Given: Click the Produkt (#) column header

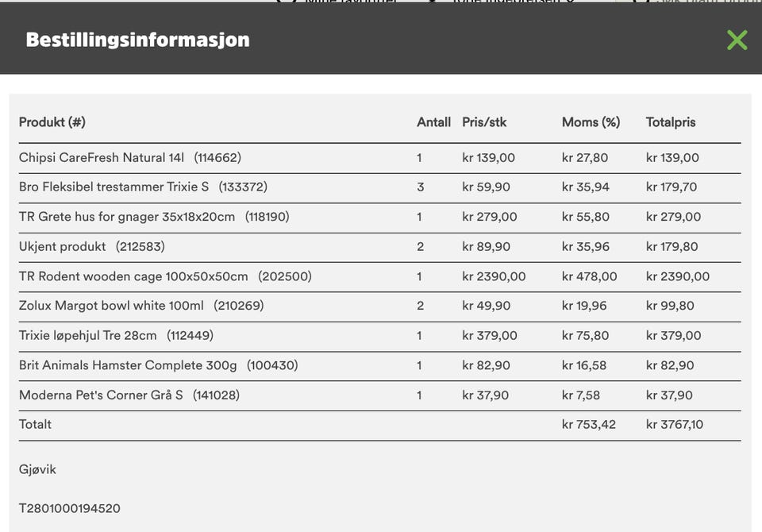Looking at the screenshot, I should [x=52, y=122].
